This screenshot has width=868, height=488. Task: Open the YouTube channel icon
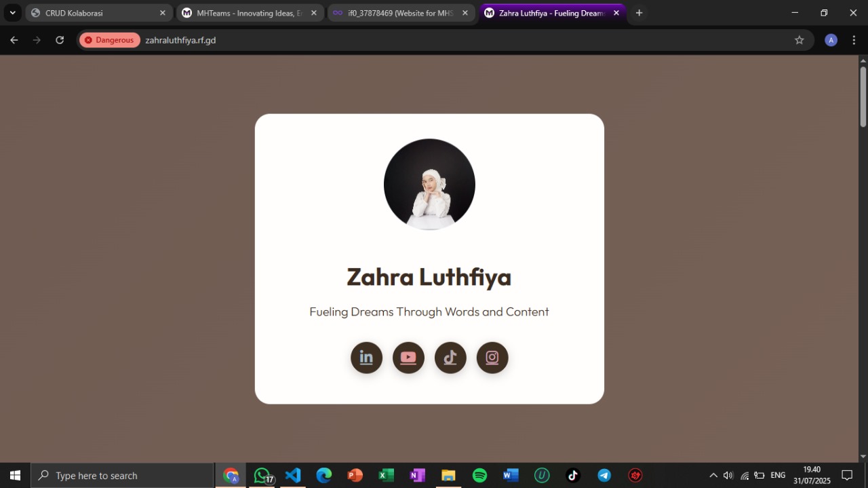pos(408,357)
